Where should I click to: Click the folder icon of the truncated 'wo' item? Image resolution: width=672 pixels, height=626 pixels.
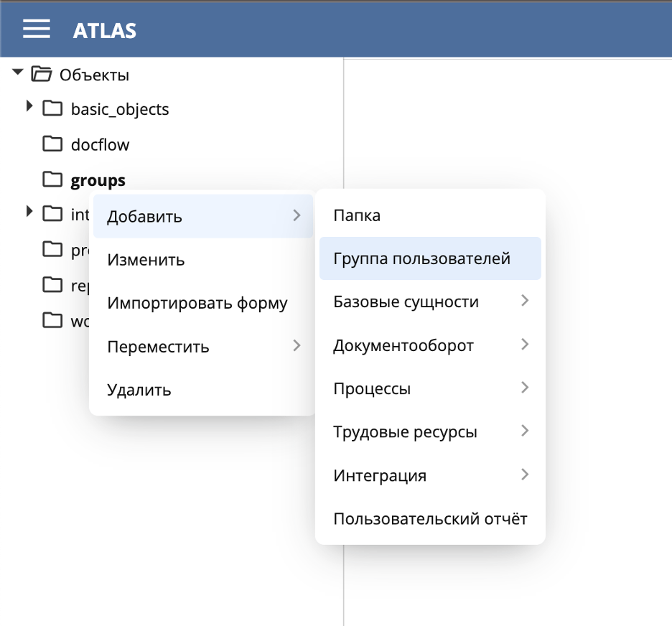pos(52,320)
